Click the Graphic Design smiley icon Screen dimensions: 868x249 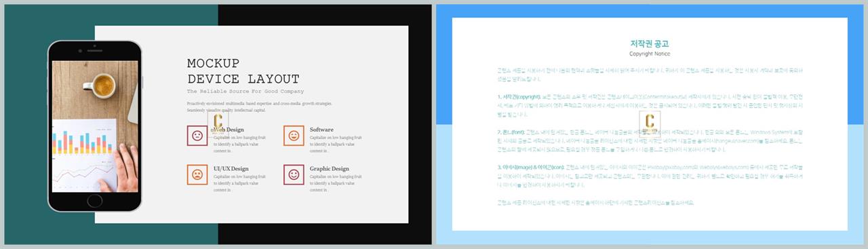click(x=294, y=174)
